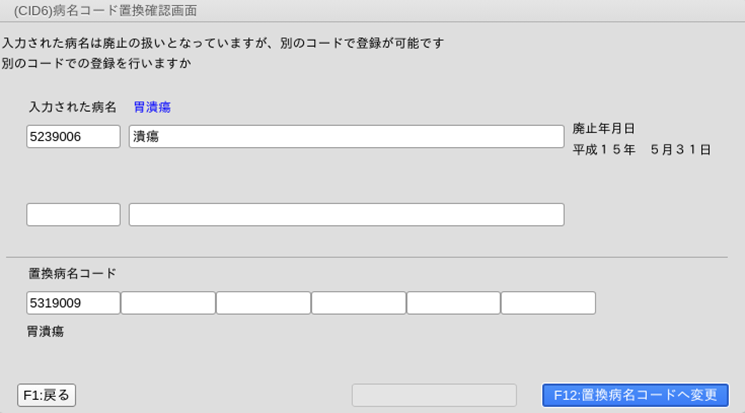The height and width of the screenshot is (413, 745).
Task: Click the 入力された病名 label
Action: (x=73, y=107)
